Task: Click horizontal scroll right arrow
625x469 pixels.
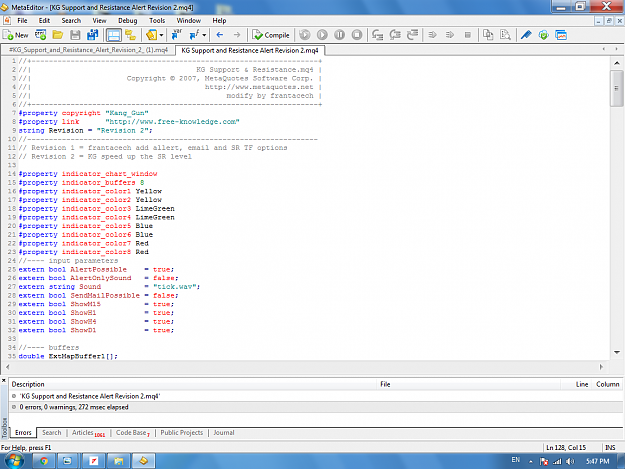Action: click(601, 367)
